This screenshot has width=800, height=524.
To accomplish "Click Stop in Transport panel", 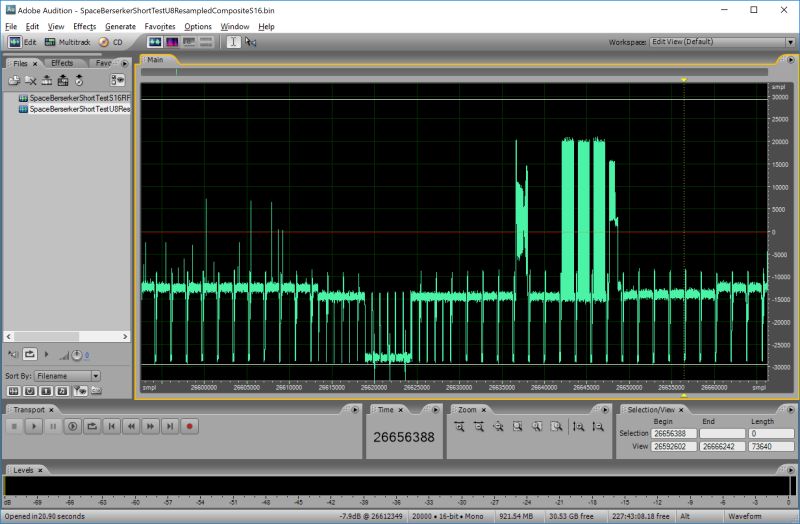I will tap(14, 426).
